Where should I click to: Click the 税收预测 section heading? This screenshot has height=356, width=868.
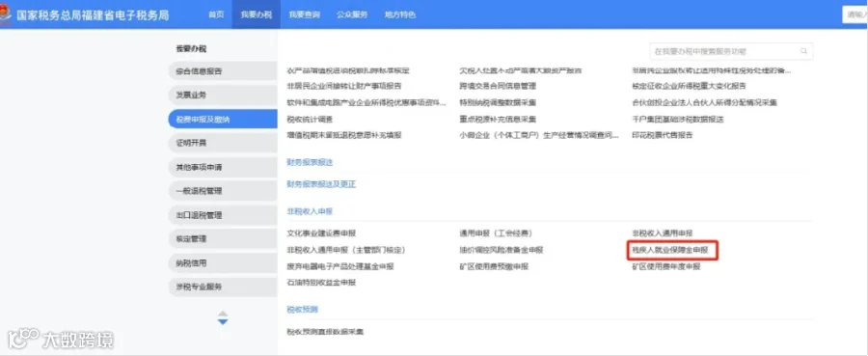302,310
